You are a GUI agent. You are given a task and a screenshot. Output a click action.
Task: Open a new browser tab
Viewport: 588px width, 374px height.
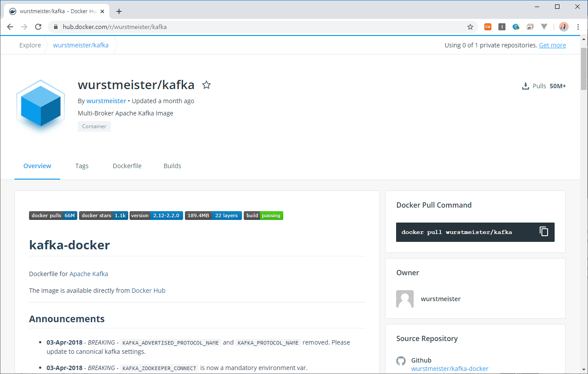click(119, 11)
